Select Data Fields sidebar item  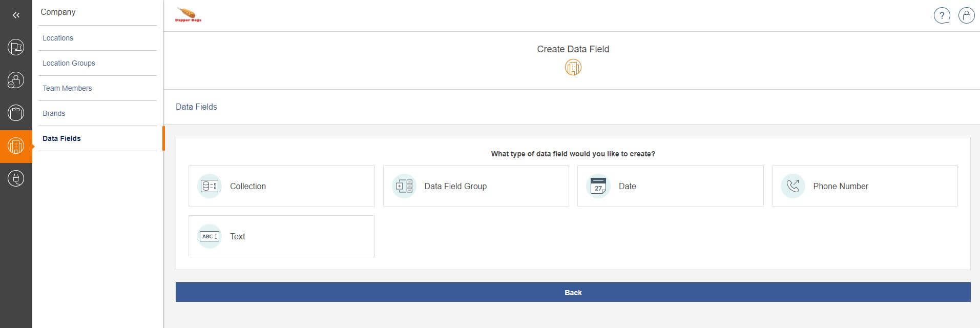pos(61,138)
